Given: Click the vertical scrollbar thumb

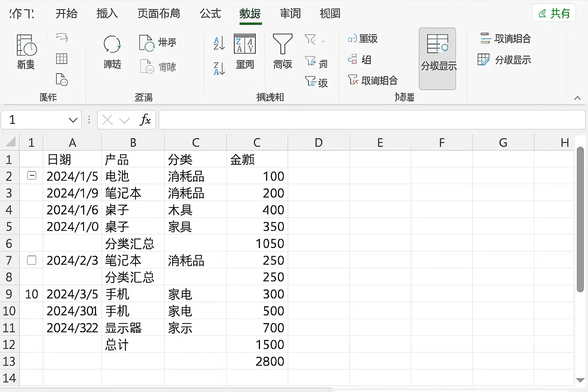Looking at the screenshot, I should tap(580, 219).
